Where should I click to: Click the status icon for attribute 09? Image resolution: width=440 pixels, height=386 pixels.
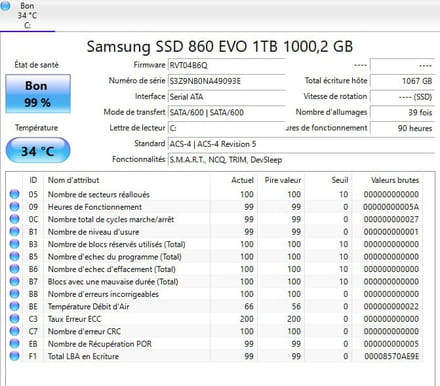14,207
